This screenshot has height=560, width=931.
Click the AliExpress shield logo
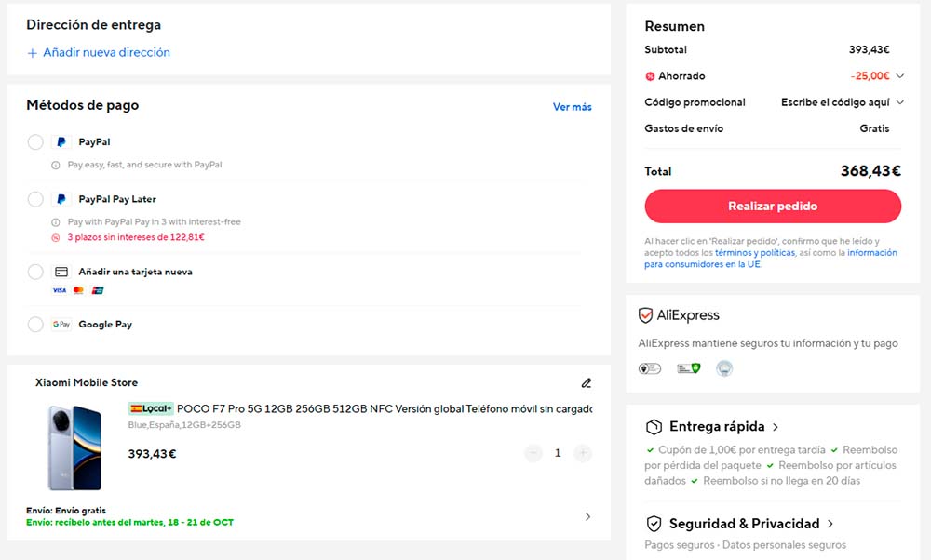(x=645, y=315)
